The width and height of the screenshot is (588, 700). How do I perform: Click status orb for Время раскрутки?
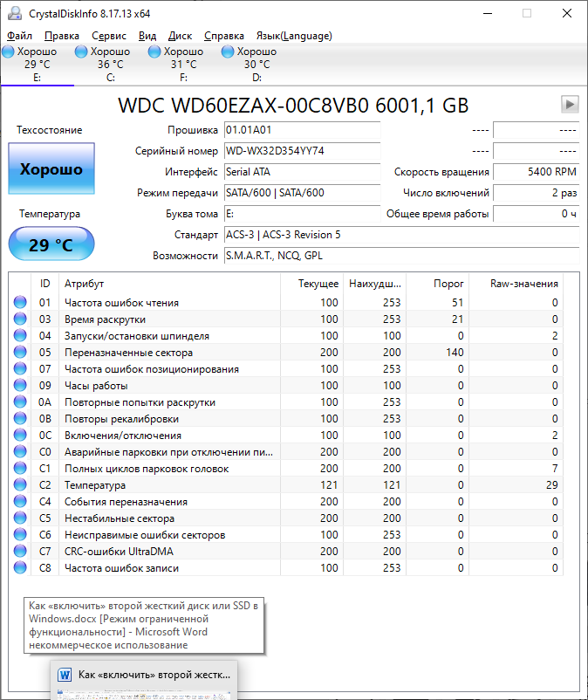point(20,319)
